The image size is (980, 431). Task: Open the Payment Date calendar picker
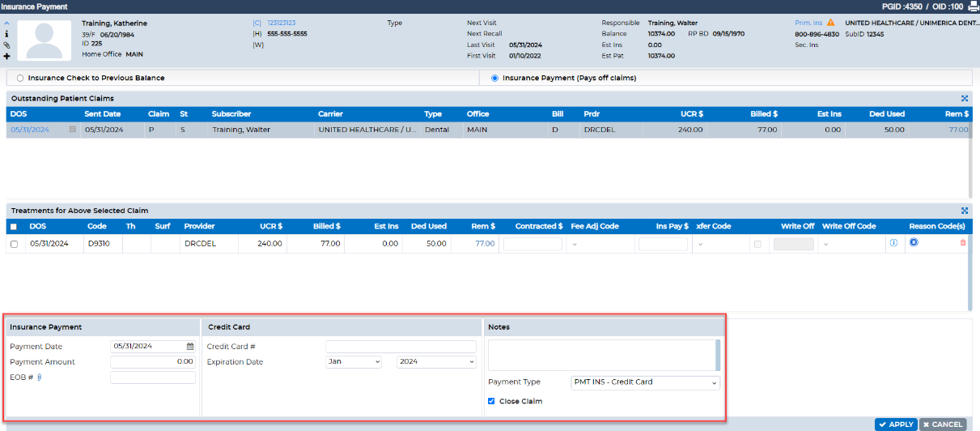click(x=190, y=346)
